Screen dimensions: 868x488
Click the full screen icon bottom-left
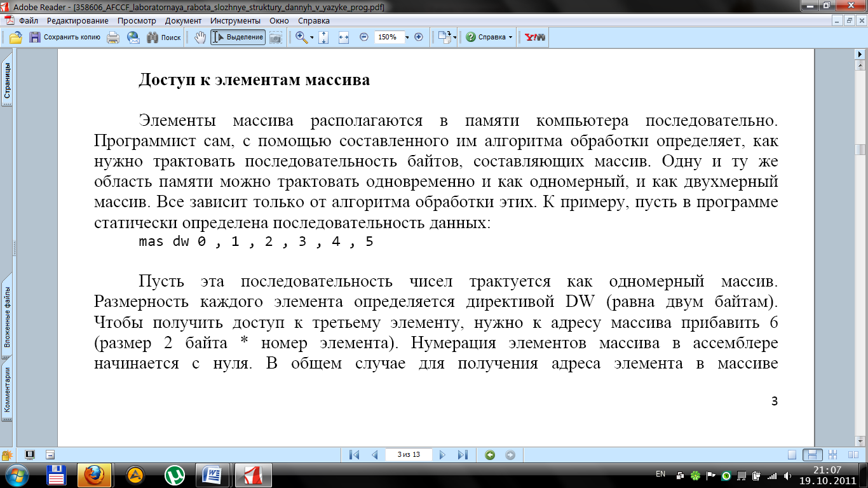[x=29, y=455]
